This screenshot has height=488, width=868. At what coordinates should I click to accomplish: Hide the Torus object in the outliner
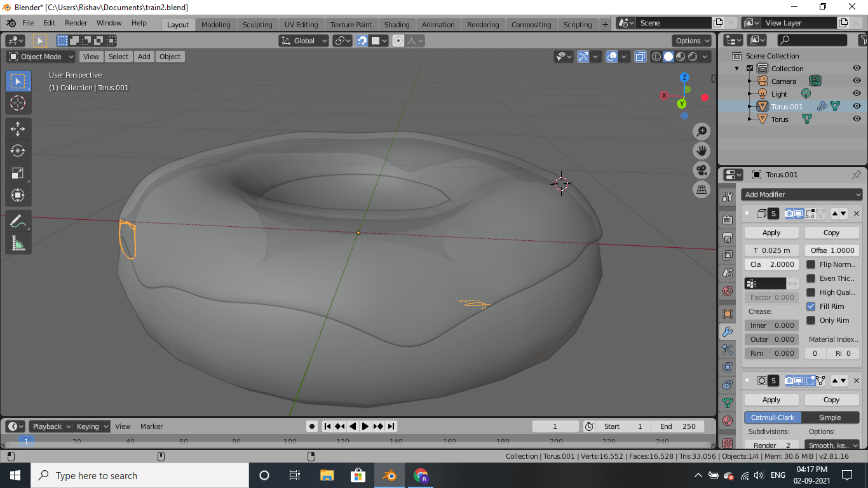[857, 119]
